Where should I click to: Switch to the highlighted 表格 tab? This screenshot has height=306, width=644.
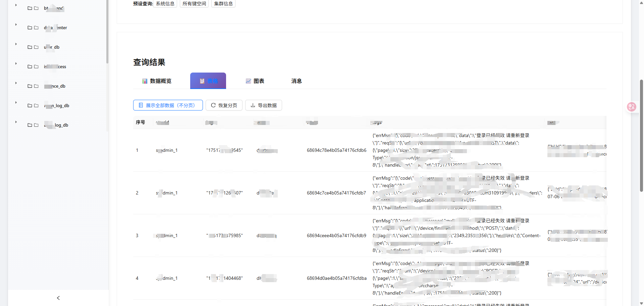coord(208,81)
